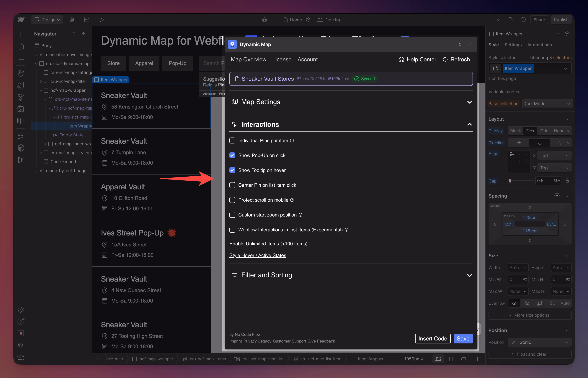Open the Insights chart icon in top bar

coord(86,20)
